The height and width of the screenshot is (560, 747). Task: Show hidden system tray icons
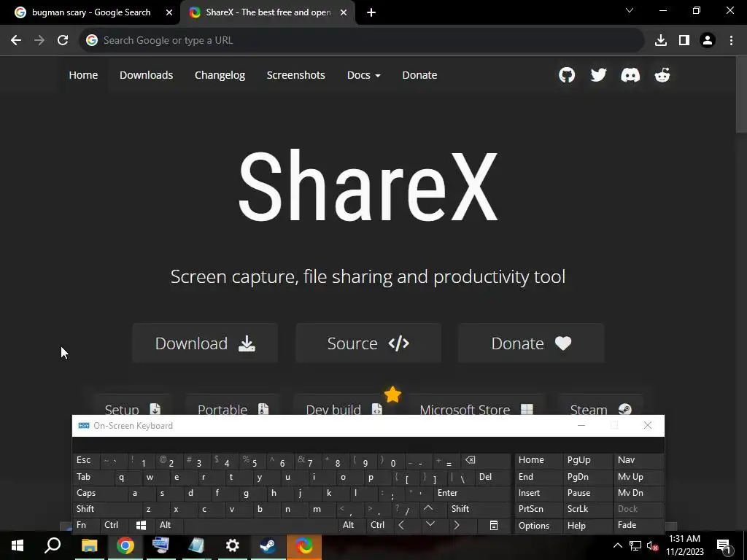[x=617, y=545]
